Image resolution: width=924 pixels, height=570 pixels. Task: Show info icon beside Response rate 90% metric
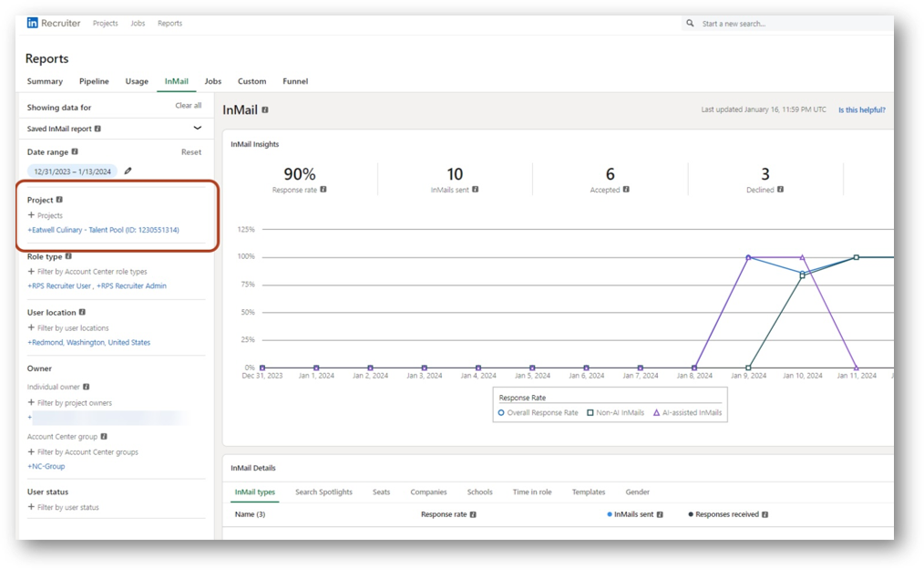pyautogui.click(x=323, y=190)
